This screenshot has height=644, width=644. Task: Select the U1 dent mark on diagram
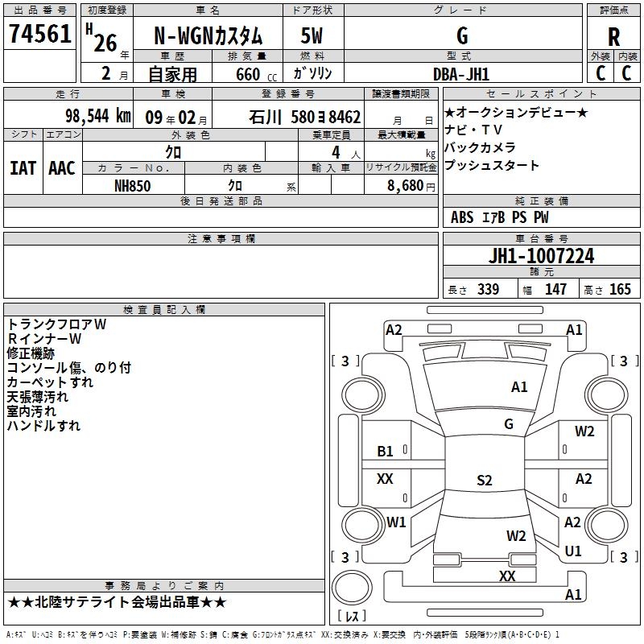point(573,551)
